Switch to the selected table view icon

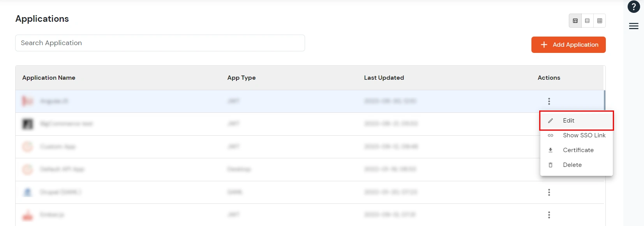click(575, 21)
